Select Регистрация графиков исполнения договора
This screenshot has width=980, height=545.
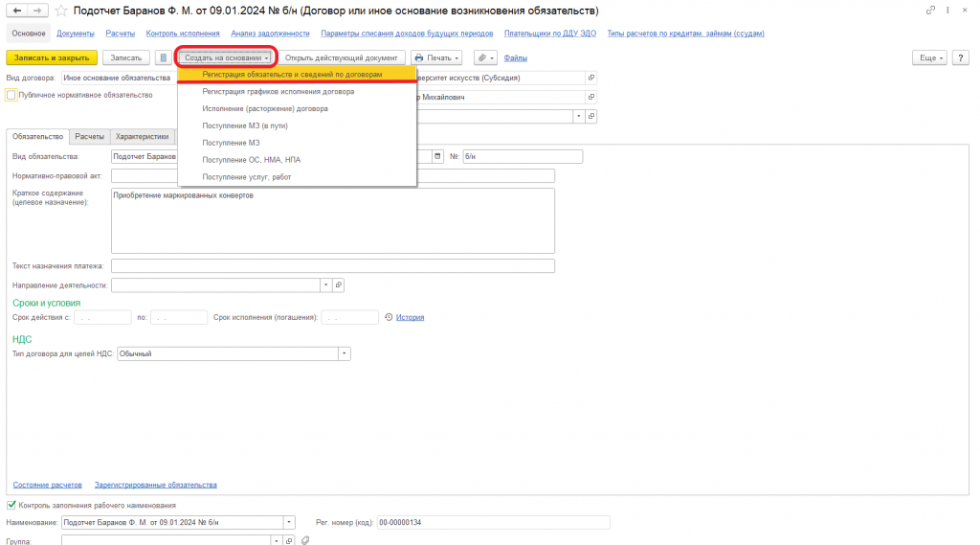point(297,91)
